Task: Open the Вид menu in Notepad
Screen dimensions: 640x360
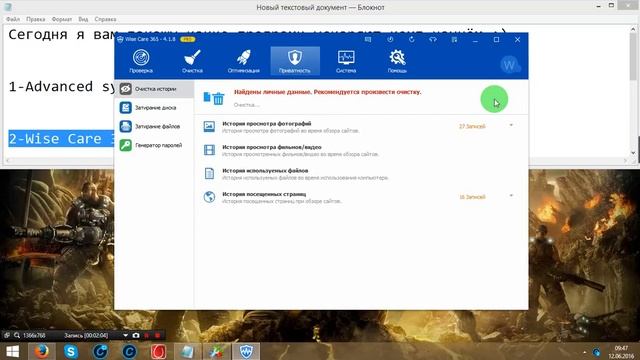Action: [x=83, y=19]
